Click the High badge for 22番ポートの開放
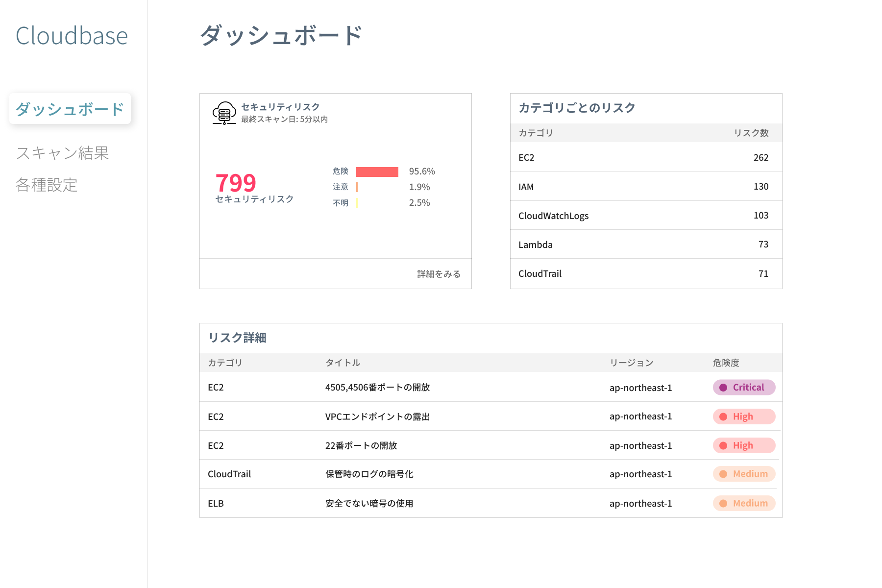Screen dimensions: 882x588 click(x=744, y=445)
